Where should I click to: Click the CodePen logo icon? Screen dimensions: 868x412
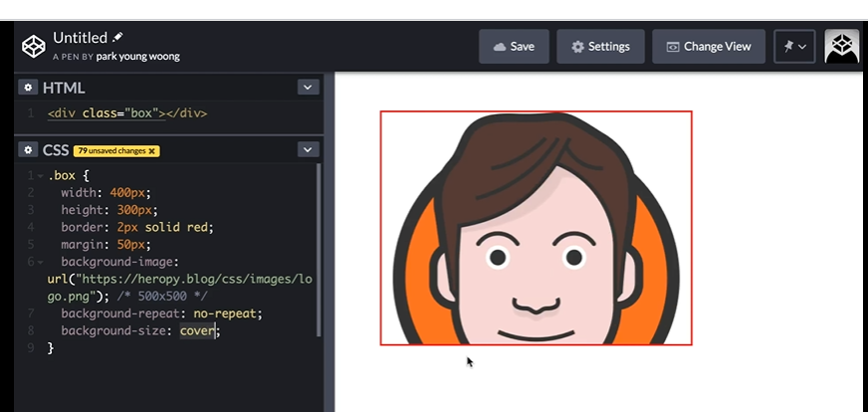click(x=33, y=46)
